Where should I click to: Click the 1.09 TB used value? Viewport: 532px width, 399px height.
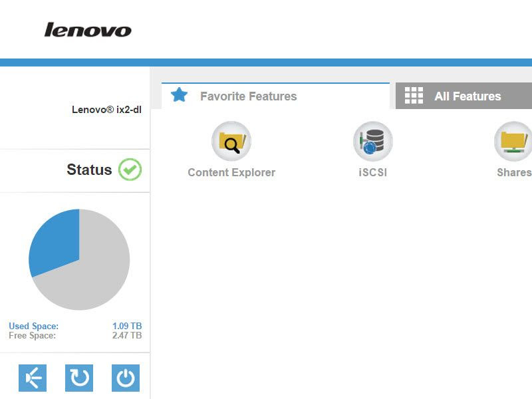127,326
